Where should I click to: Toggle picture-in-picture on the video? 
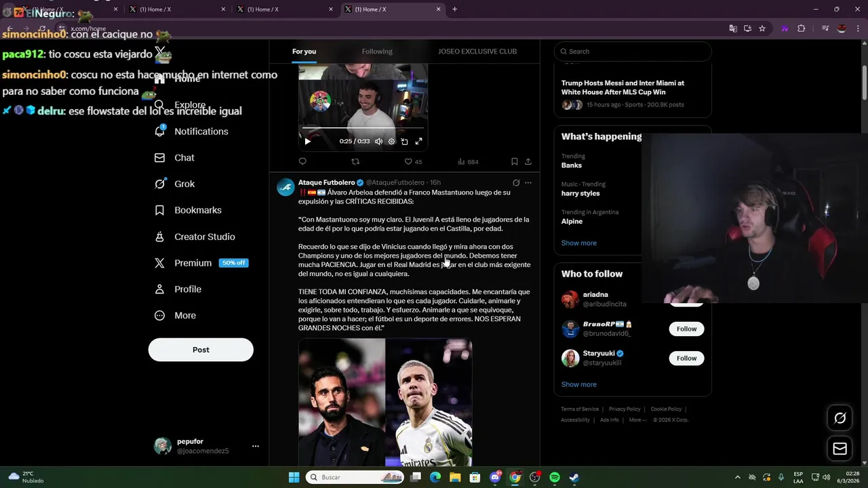coord(404,142)
